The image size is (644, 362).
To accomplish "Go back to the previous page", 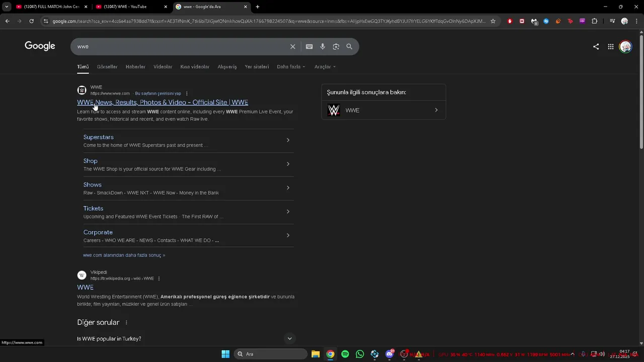I will tap(7, 21).
